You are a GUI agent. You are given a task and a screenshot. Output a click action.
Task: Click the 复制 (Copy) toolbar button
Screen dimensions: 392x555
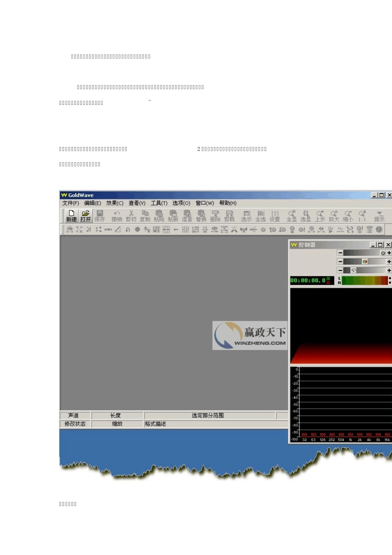tap(145, 216)
